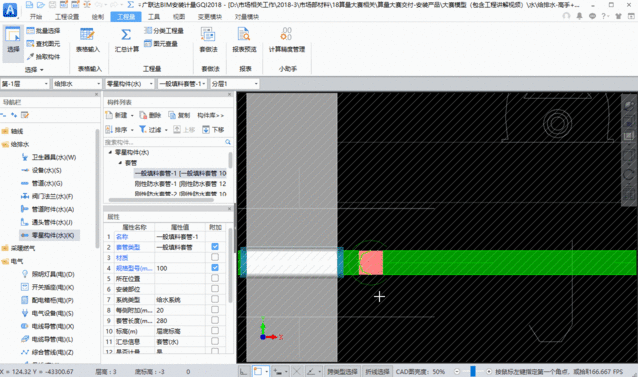Viewport: 638px width, 377px height.
Task: Click the 折线选择 button
Action: pyautogui.click(x=377, y=372)
